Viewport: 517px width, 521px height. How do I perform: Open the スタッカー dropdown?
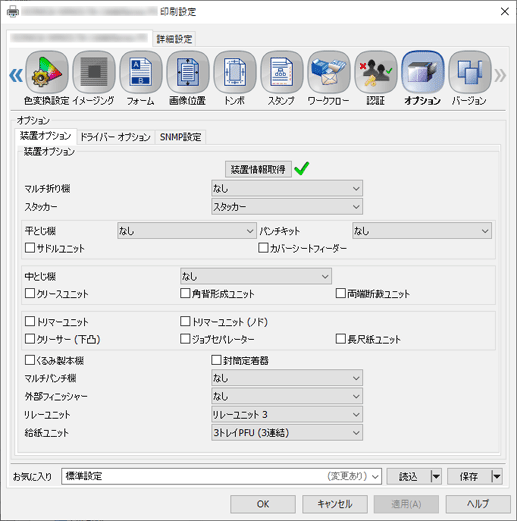pyautogui.click(x=287, y=207)
